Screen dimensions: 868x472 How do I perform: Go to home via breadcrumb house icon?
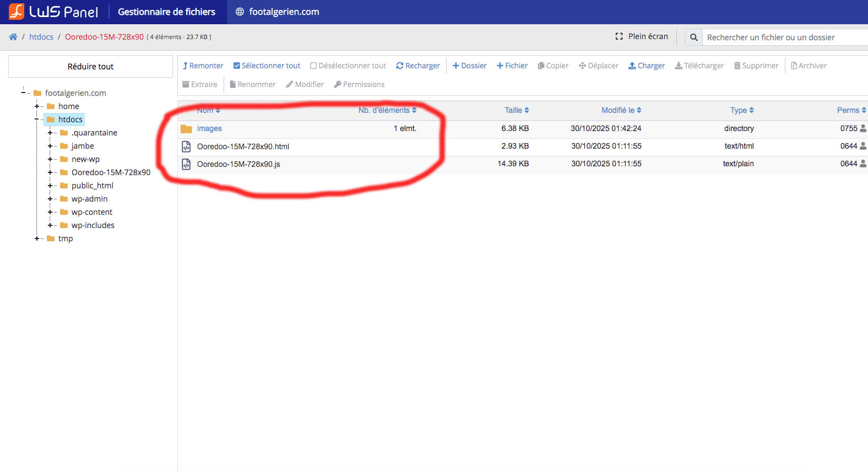click(x=13, y=37)
